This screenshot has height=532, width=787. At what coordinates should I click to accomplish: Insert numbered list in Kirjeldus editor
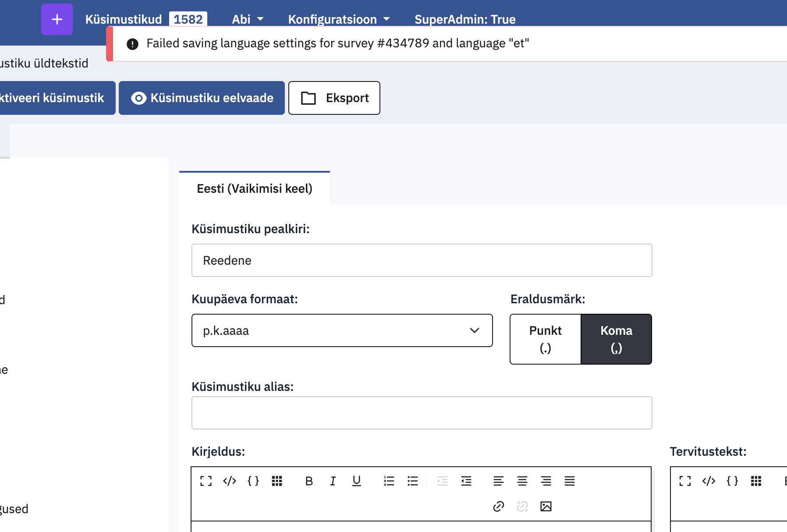point(389,481)
